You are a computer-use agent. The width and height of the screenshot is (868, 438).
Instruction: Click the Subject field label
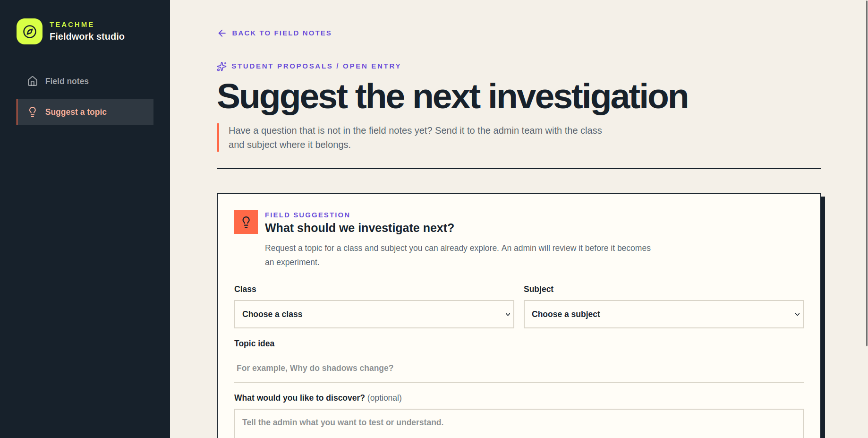tap(538, 289)
